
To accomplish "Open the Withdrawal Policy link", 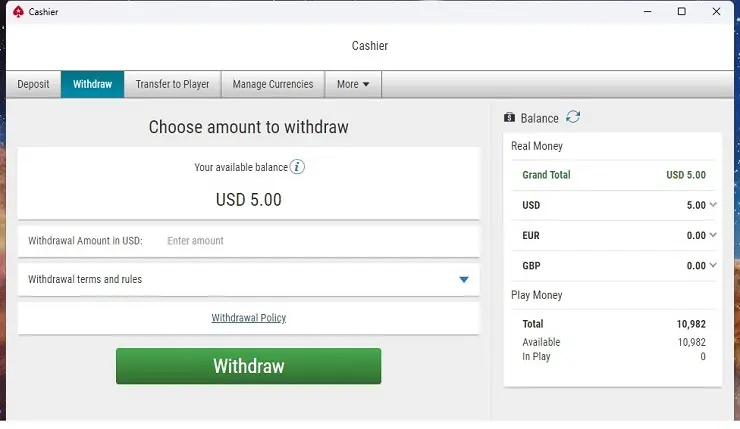I will tap(249, 318).
